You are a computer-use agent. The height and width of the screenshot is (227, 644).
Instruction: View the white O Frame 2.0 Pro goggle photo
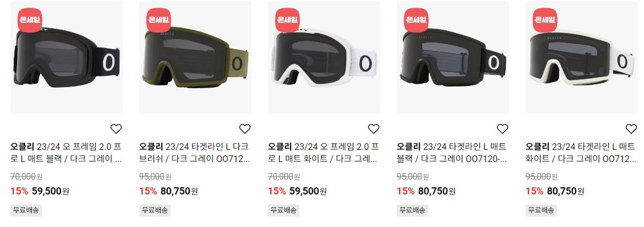pos(324,57)
